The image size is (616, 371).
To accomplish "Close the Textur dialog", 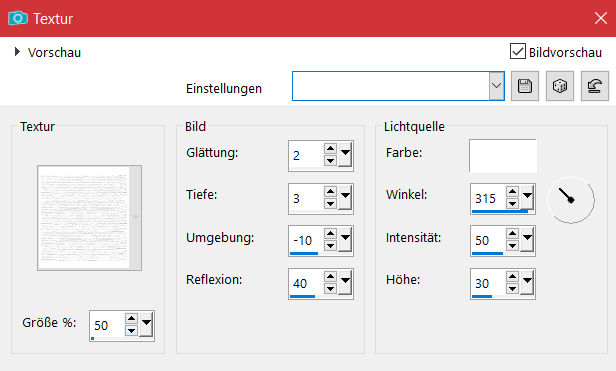I will pyautogui.click(x=600, y=18).
